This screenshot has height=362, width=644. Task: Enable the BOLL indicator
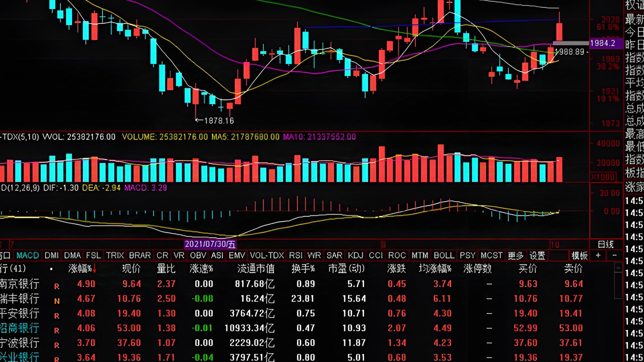[x=444, y=255]
